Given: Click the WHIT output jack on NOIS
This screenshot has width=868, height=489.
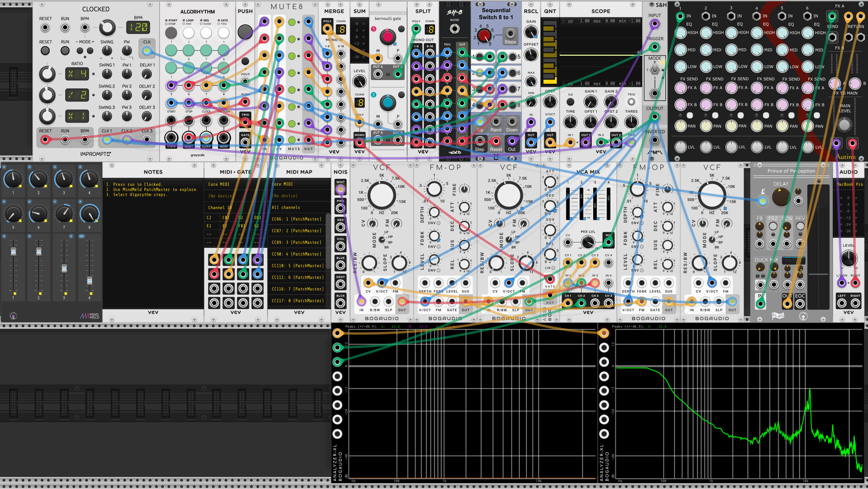Looking at the screenshot, I should click(340, 189).
